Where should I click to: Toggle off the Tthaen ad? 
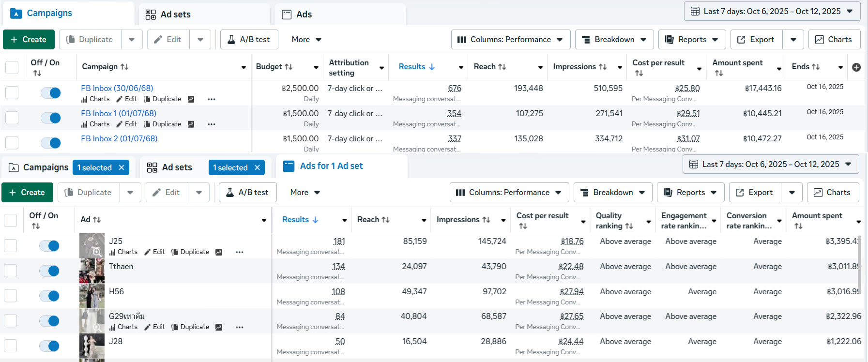click(49, 271)
